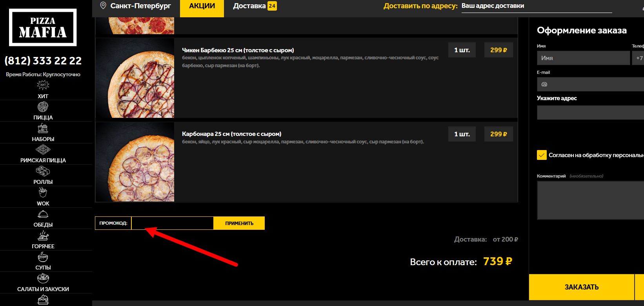Select the ОБЕДЫ lunch cloche icon
The image size is (644, 306).
point(43,214)
